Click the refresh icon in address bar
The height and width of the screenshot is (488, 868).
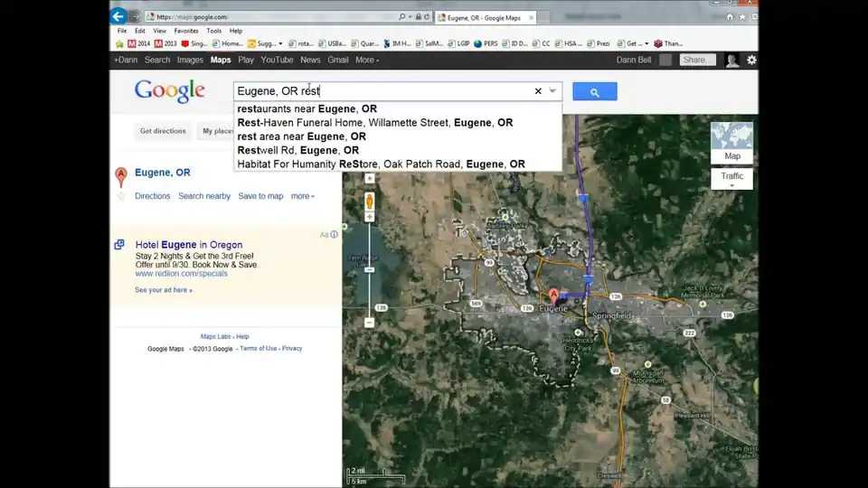click(427, 17)
